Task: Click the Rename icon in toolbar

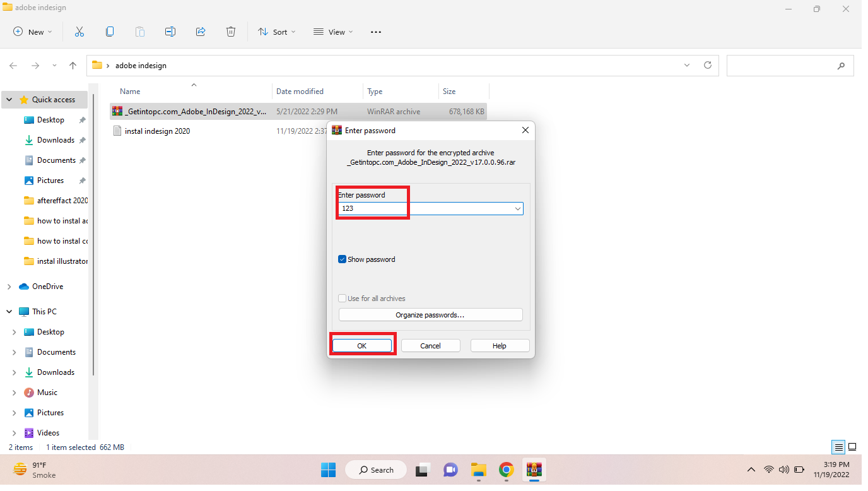Action: (170, 32)
